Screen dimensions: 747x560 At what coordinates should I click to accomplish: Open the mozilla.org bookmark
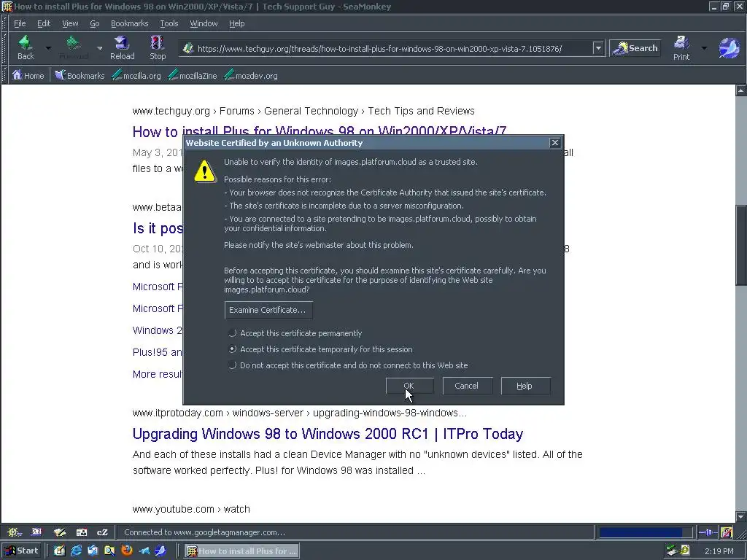pos(136,75)
